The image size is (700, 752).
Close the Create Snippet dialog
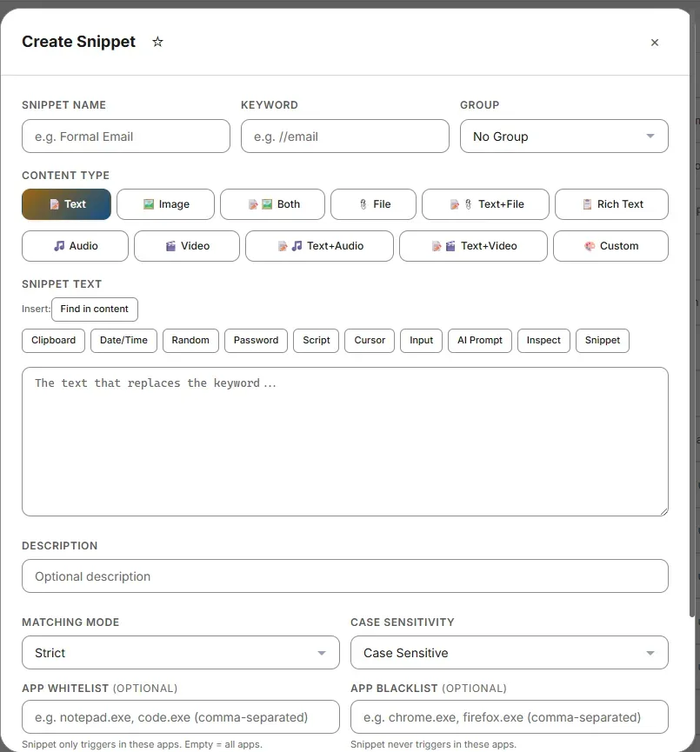[x=655, y=43]
